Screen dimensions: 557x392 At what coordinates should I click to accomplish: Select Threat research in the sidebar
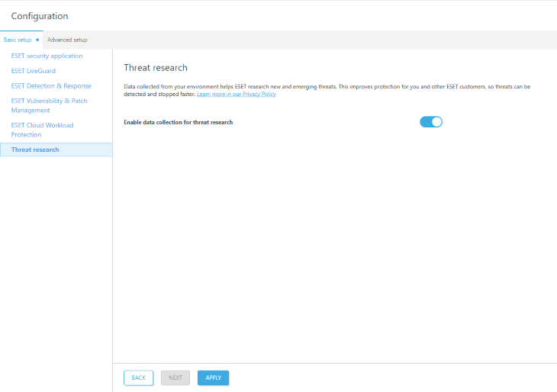pos(56,149)
